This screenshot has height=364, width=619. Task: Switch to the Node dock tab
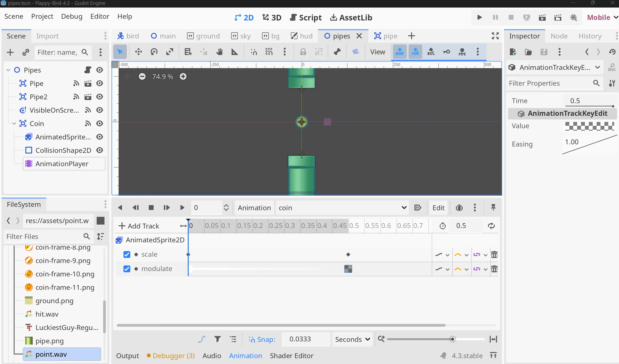click(559, 36)
